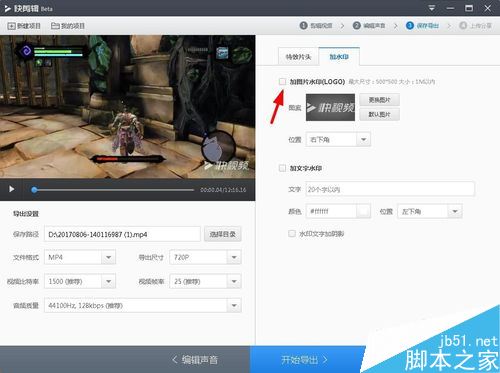Switch to the 特效片头 tab
Image resolution: width=500 pixels, height=373 pixels.
tap(298, 57)
